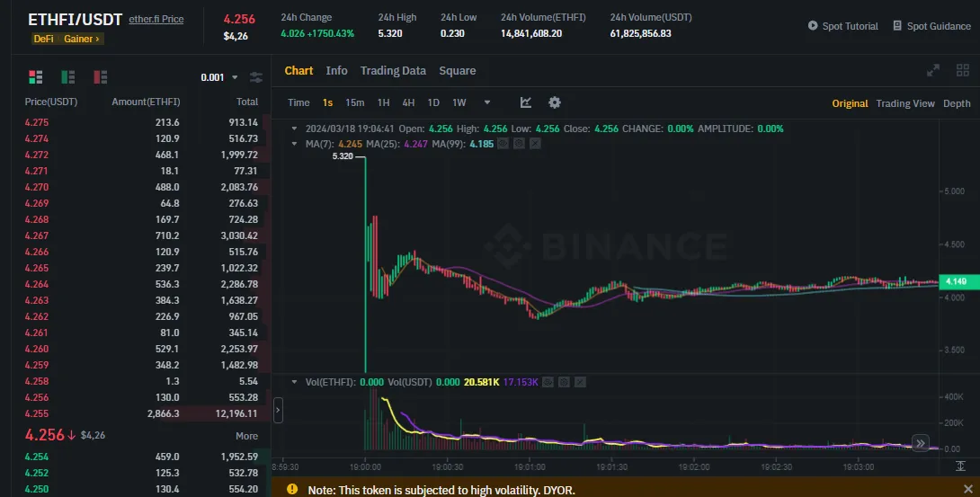The width and height of the screenshot is (980, 497).
Task: Select the 4H chart interval
Action: [408, 103]
